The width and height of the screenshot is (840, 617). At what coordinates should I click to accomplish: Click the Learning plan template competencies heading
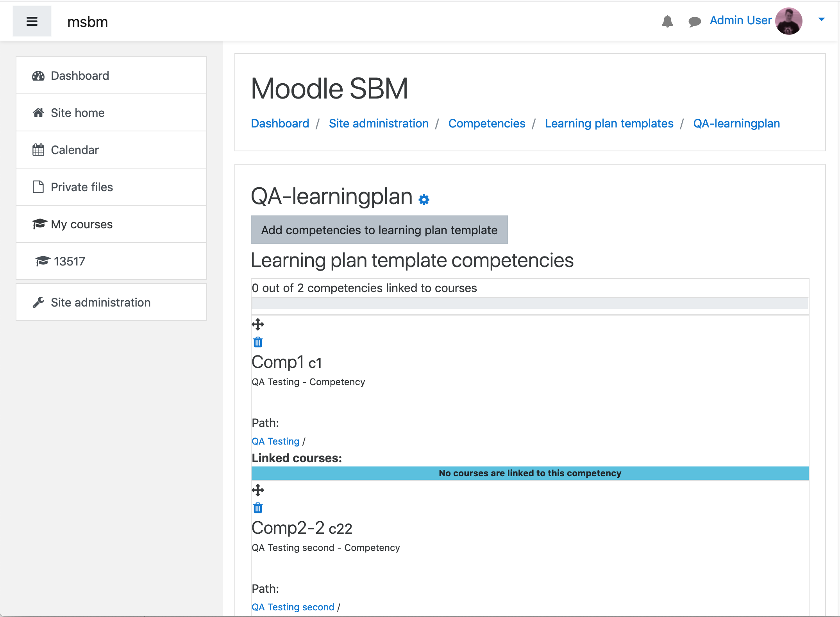coord(412,260)
